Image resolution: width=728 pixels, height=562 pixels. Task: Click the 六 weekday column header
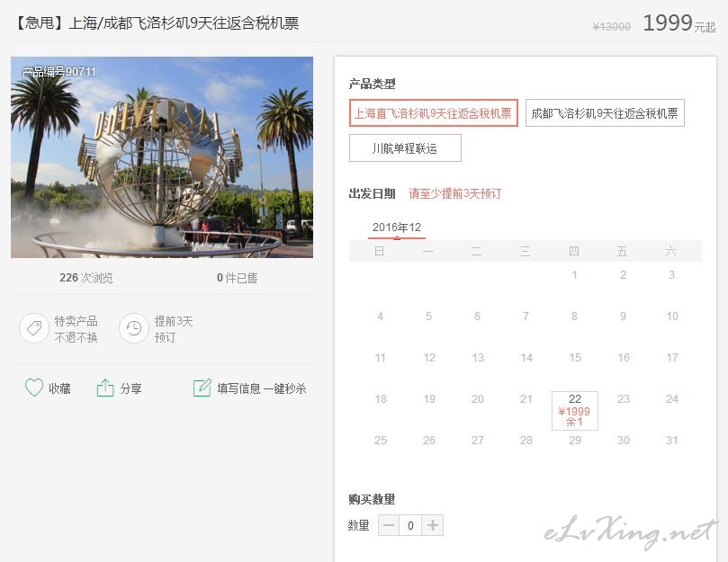pos(670,251)
